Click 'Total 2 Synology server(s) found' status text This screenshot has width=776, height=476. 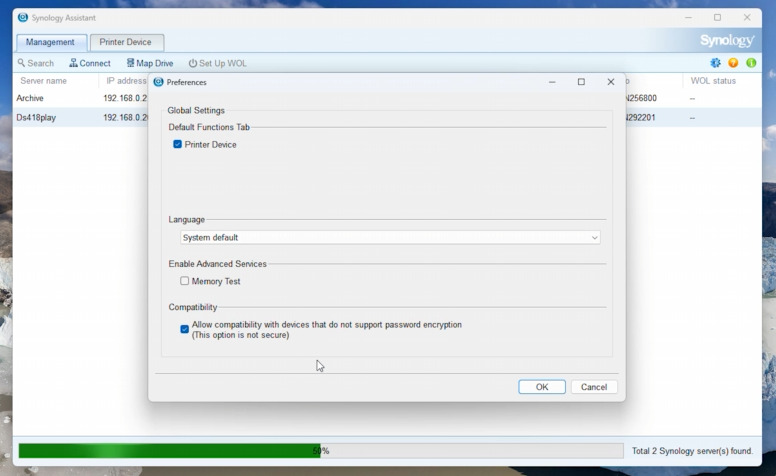tap(692, 451)
